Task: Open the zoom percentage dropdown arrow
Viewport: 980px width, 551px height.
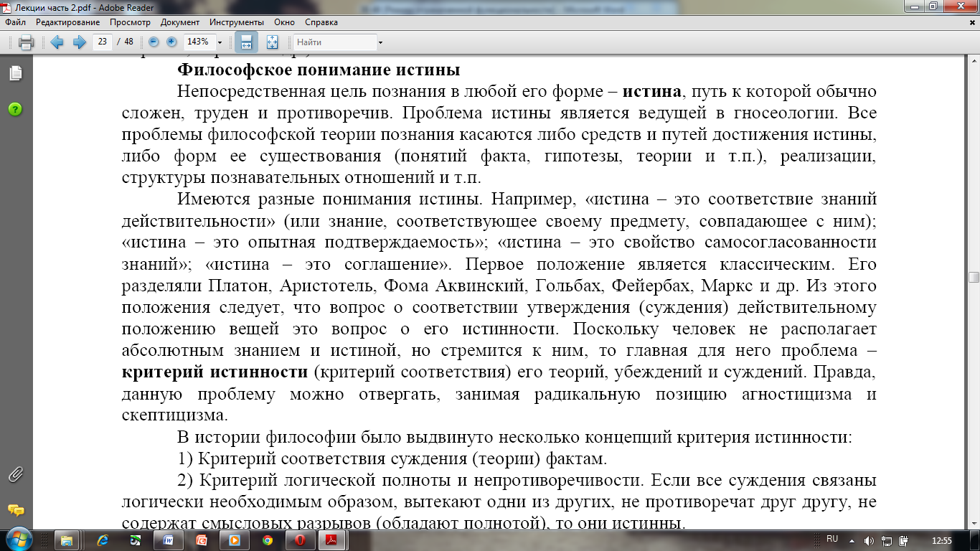Action: (220, 42)
